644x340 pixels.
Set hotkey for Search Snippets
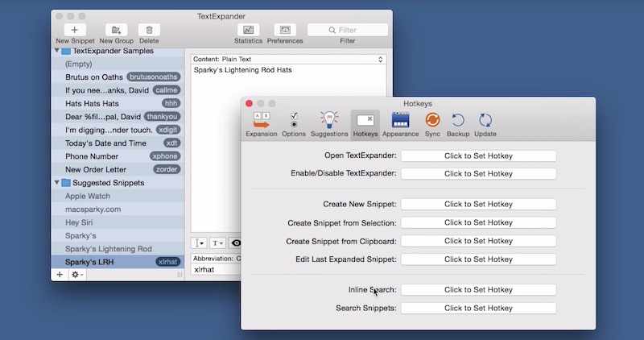click(478, 308)
